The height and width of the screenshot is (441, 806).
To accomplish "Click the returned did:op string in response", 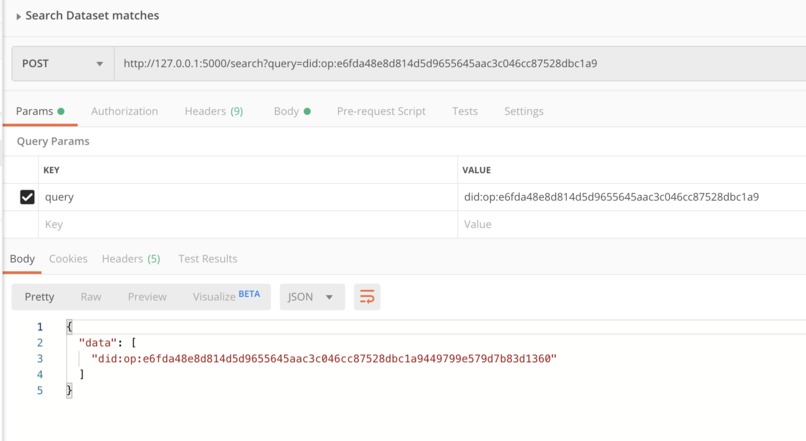I will tap(324, 359).
